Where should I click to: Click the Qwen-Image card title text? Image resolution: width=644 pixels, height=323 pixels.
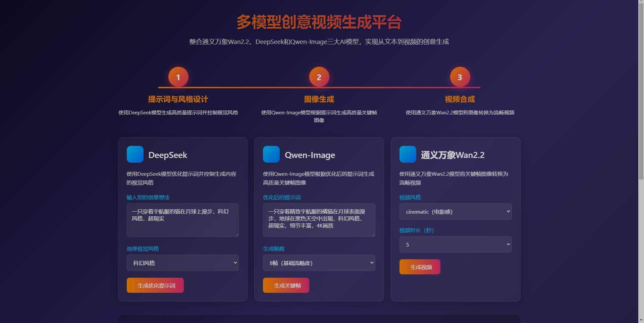coord(310,155)
